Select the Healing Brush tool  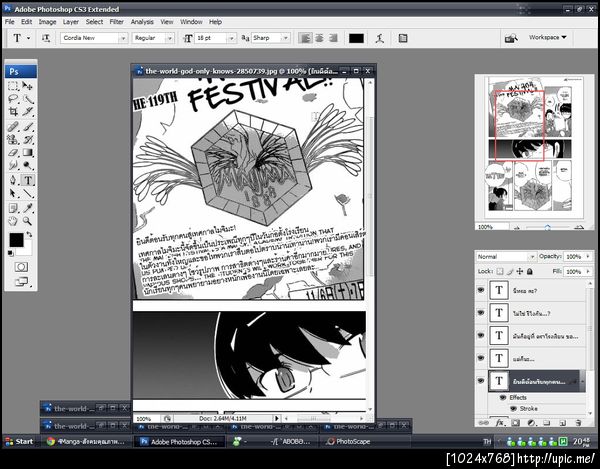(13, 126)
